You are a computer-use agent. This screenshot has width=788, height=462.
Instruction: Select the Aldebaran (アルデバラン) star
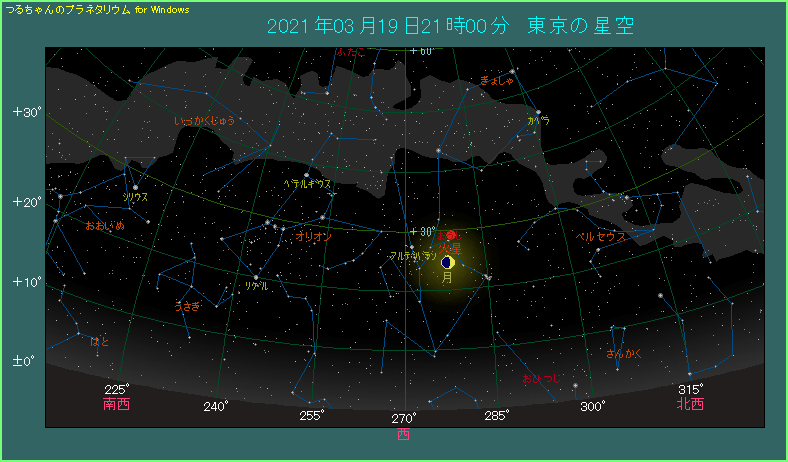tap(412, 246)
